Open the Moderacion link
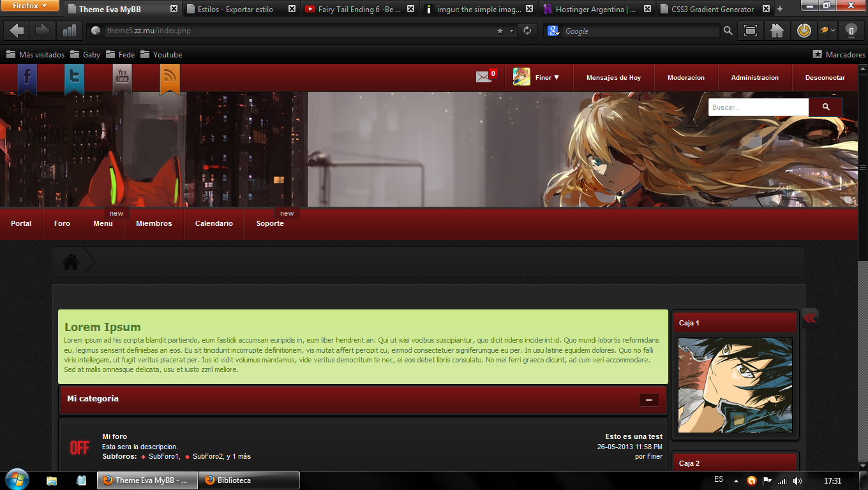Image resolution: width=868 pixels, height=490 pixels. tap(686, 78)
